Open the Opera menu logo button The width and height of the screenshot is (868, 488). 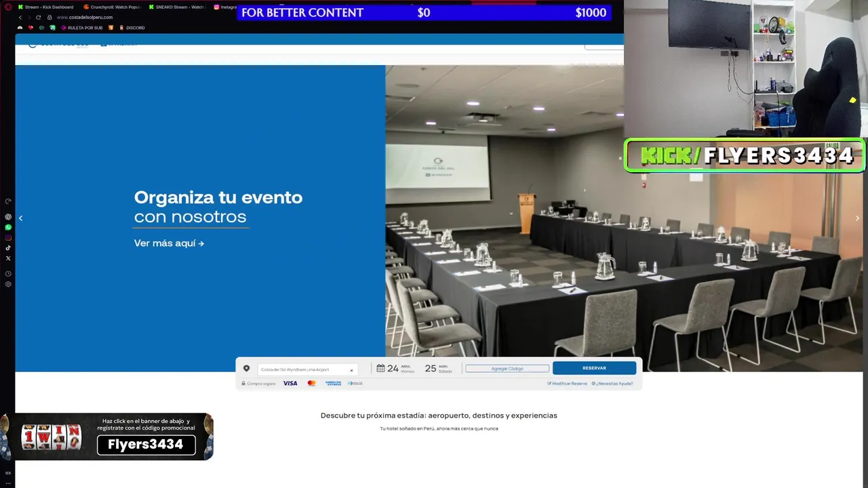(7, 7)
